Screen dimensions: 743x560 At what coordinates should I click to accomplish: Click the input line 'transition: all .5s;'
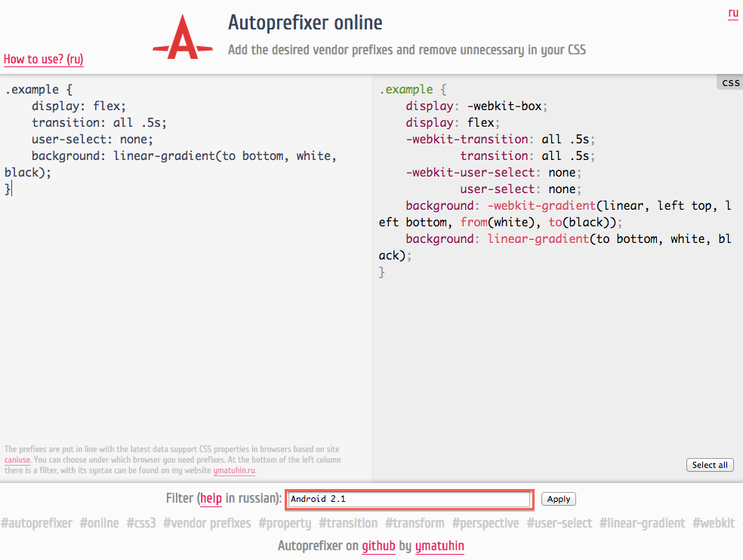99,123
